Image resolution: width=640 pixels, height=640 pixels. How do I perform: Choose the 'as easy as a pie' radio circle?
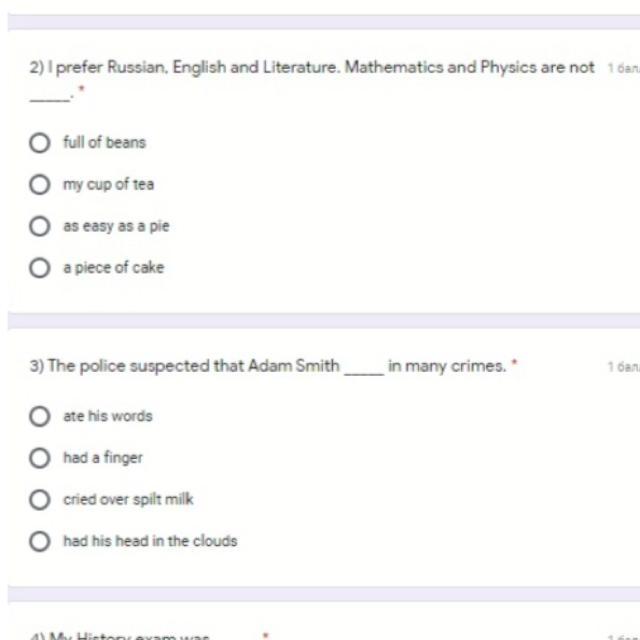[40, 226]
